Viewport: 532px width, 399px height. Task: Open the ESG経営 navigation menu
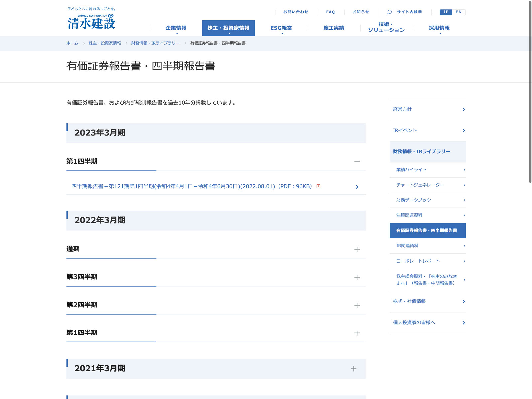pos(281,28)
